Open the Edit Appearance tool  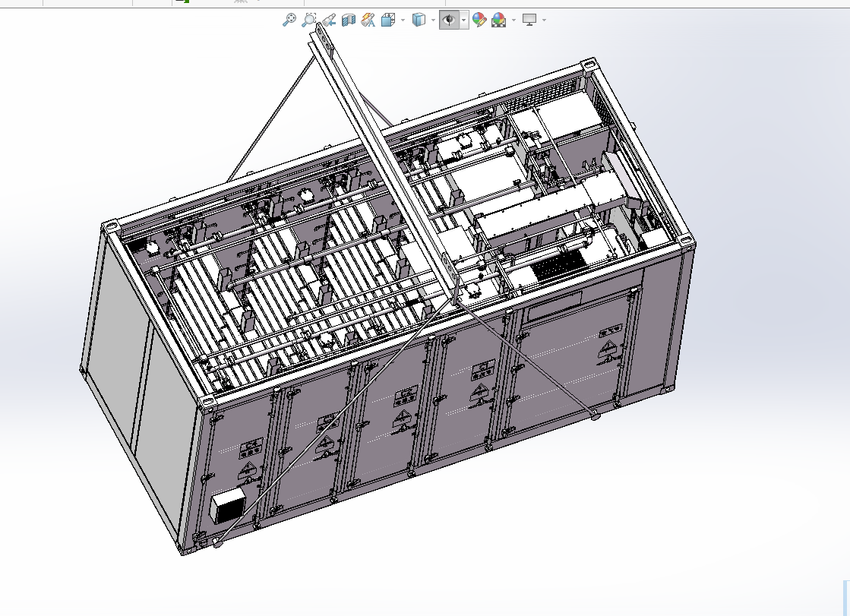[x=479, y=20]
